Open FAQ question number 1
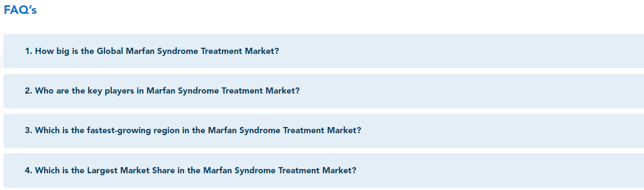The height and width of the screenshot is (190, 644). (323, 51)
